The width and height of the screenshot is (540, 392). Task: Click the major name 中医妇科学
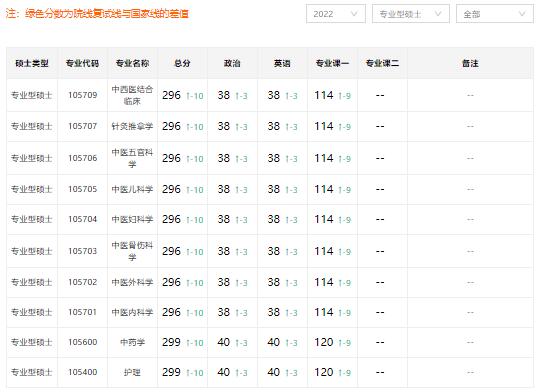click(x=132, y=219)
